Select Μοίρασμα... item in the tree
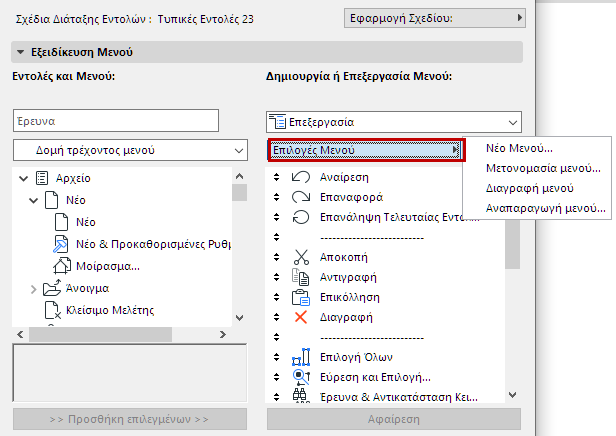The image size is (616, 436). 107,266
